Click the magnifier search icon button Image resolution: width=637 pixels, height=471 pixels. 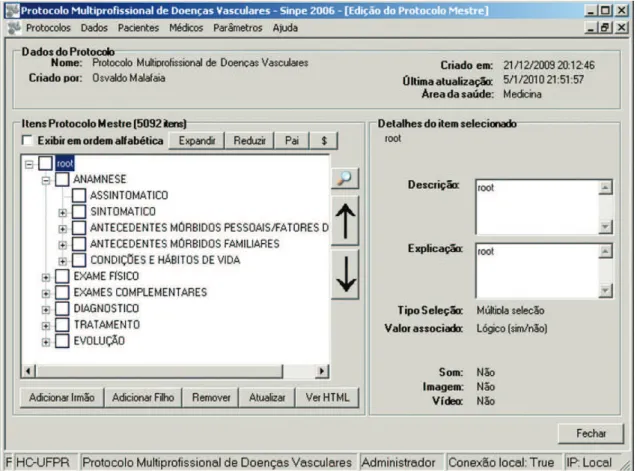pyautogui.click(x=345, y=178)
